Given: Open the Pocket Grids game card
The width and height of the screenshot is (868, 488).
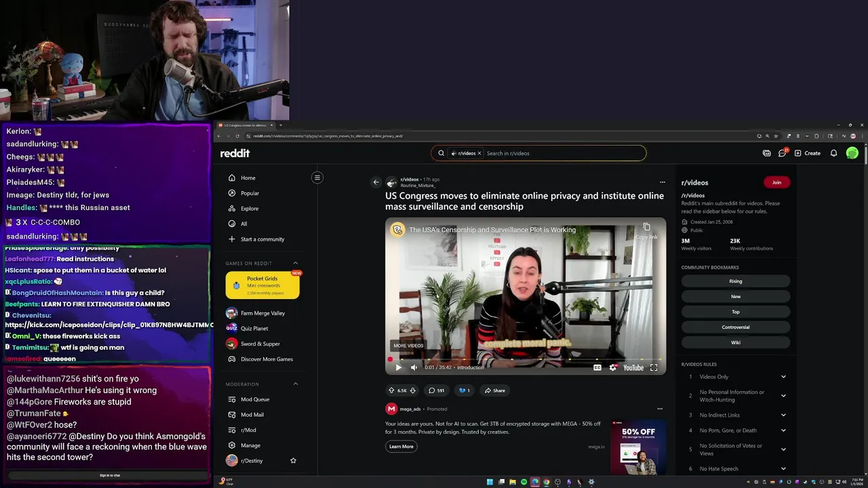Looking at the screenshot, I should click(262, 285).
